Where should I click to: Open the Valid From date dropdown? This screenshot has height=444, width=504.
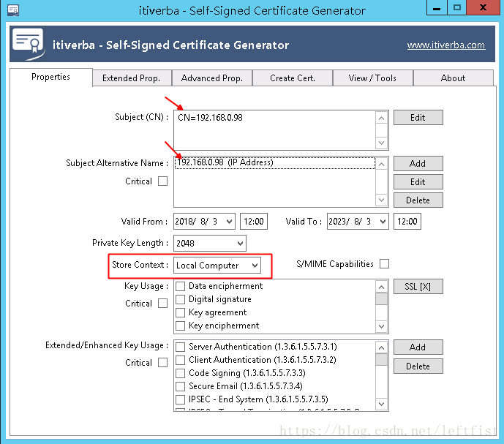pyautogui.click(x=229, y=222)
